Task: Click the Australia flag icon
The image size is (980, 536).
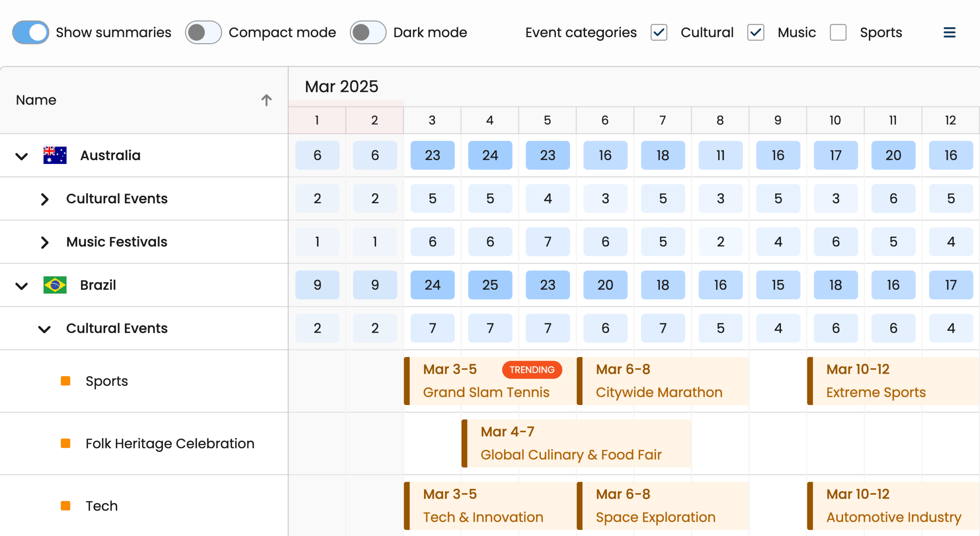Action: click(55, 155)
